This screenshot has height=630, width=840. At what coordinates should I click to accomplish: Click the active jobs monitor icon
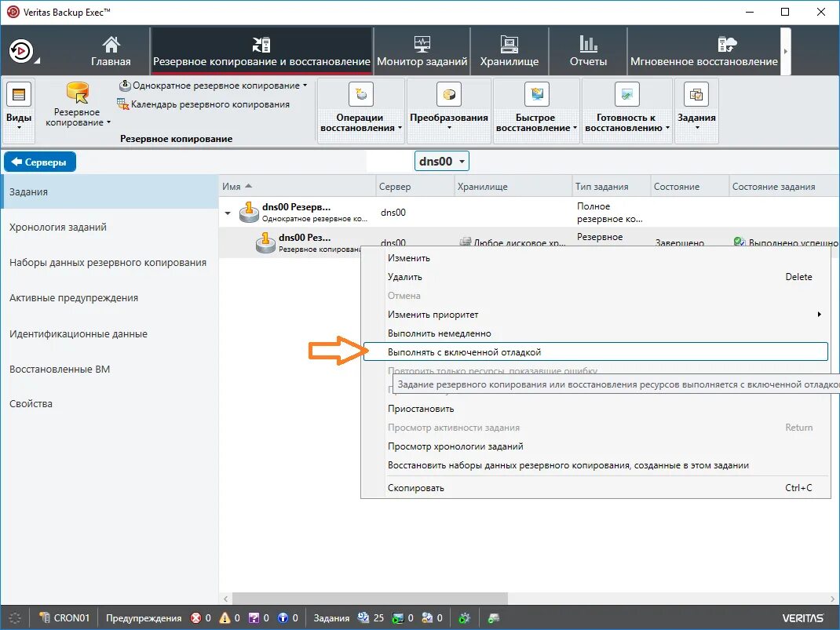point(397,618)
